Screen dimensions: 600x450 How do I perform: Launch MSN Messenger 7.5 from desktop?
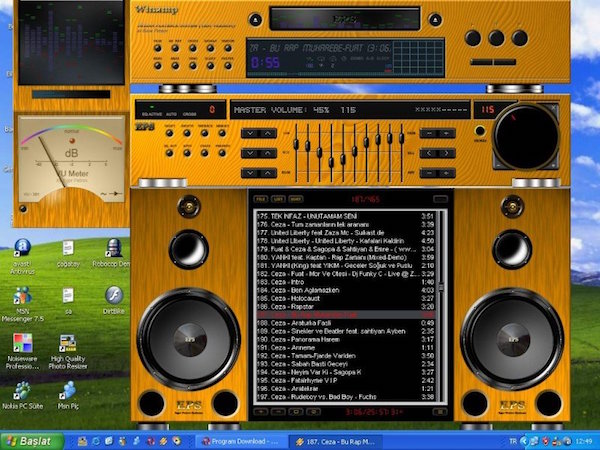click(23, 304)
